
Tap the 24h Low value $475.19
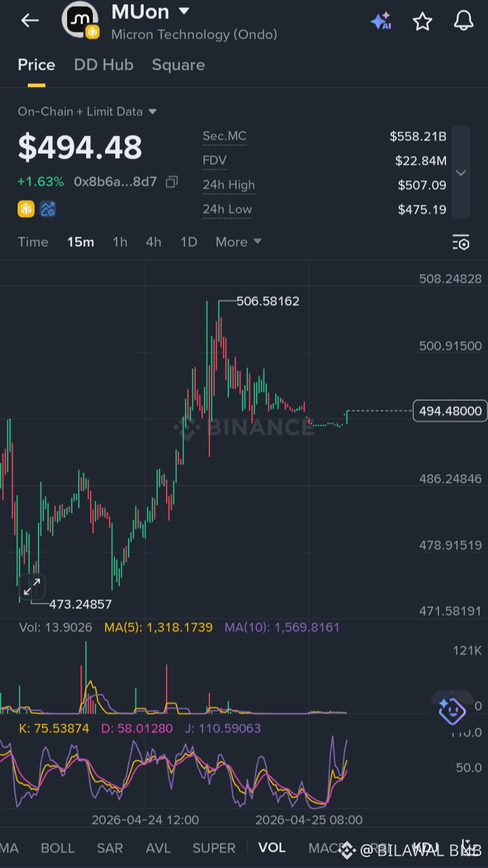(422, 210)
